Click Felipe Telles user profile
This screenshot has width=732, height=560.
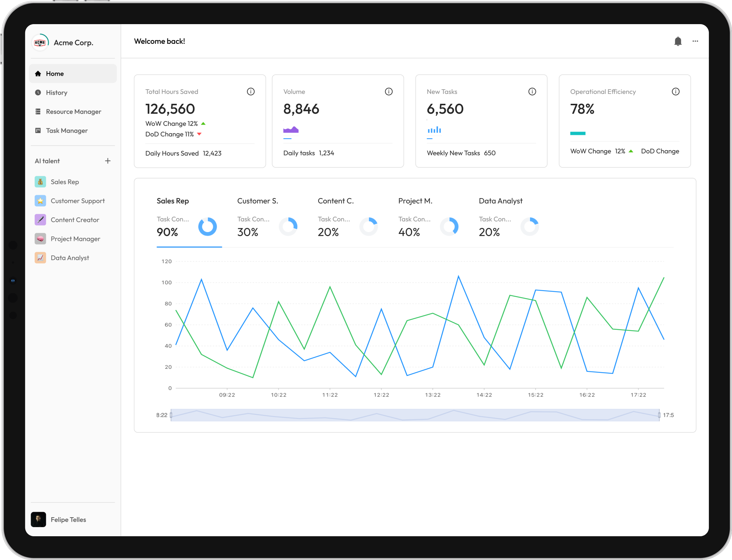[68, 519]
